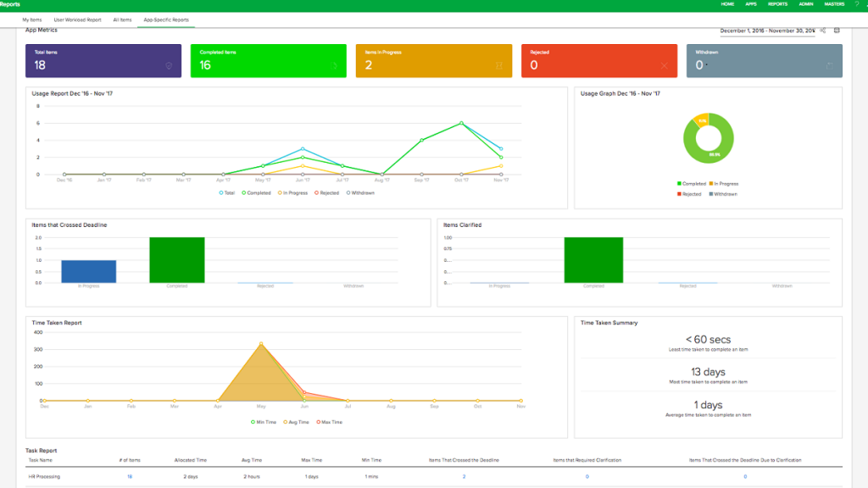
Task: Open the help icon in the green header
Action: click(x=859, y=4)
